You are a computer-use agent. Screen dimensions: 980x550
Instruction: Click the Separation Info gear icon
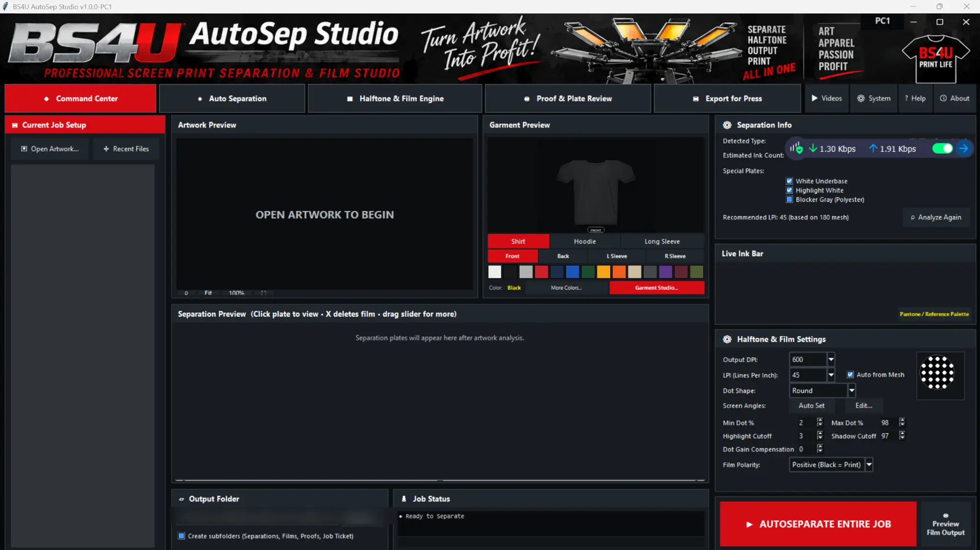727,125
